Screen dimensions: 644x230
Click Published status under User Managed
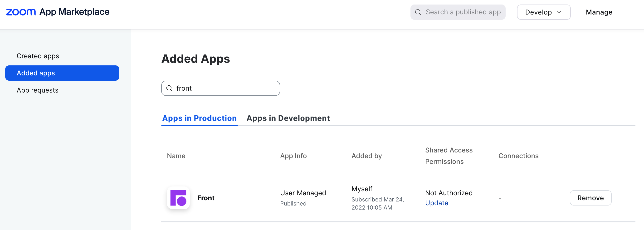[x=293, y=204]
